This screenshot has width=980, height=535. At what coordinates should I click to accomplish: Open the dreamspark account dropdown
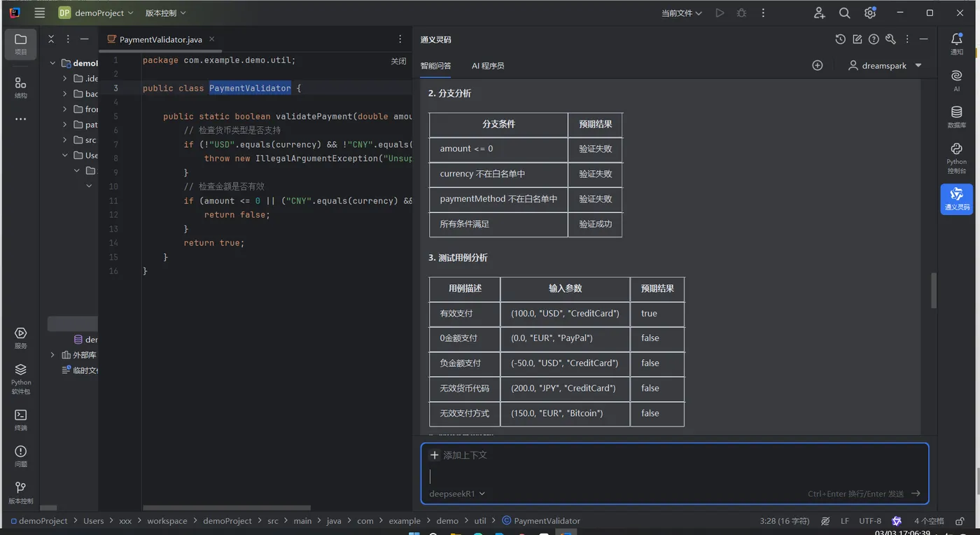coord(885,65)
